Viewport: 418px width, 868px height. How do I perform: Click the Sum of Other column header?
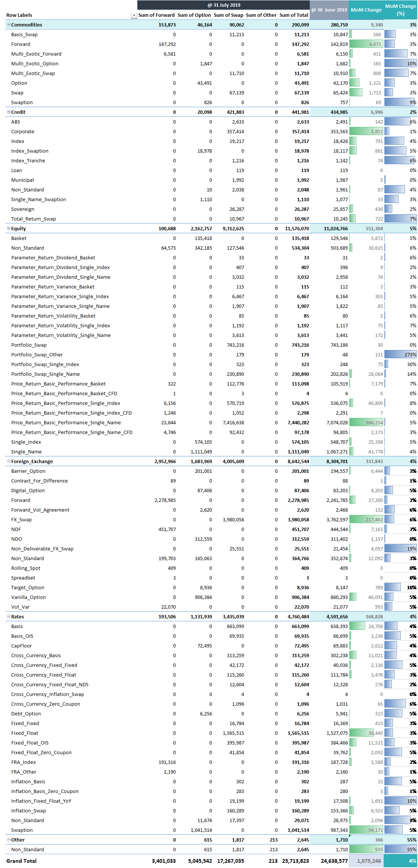(x=261, y=15)
